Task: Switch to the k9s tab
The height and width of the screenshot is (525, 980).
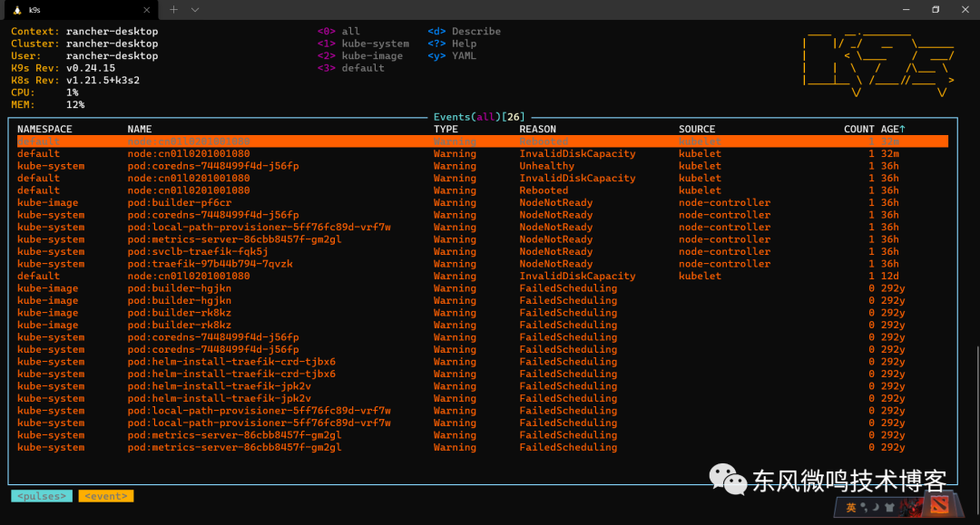Action: [x=82, y=10]
